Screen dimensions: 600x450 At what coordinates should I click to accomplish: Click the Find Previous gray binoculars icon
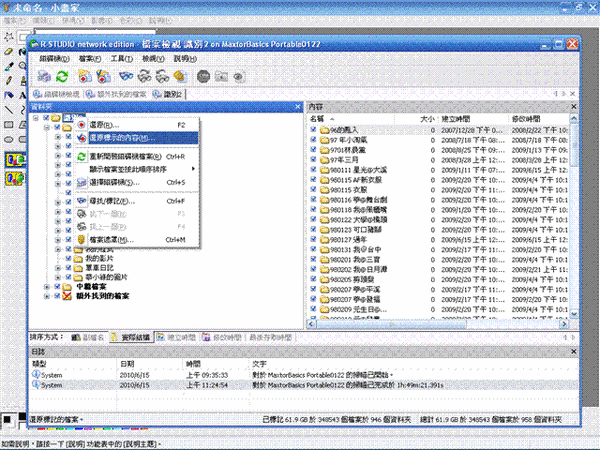click(162, 77)
